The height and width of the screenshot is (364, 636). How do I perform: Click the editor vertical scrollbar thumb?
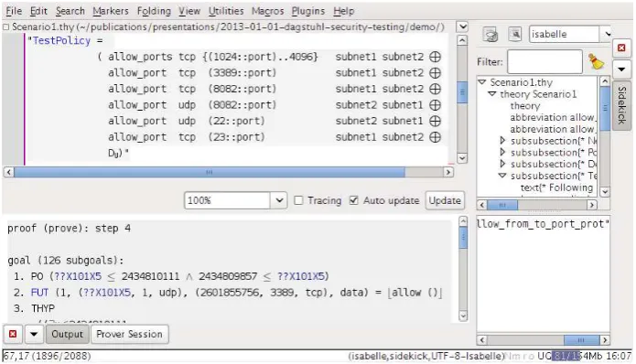pyautogui.click(x=462, y=92)
